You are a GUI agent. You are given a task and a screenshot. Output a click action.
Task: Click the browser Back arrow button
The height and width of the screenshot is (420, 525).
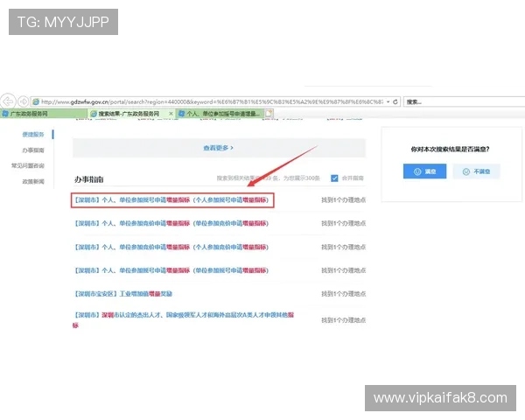[8, 101]
